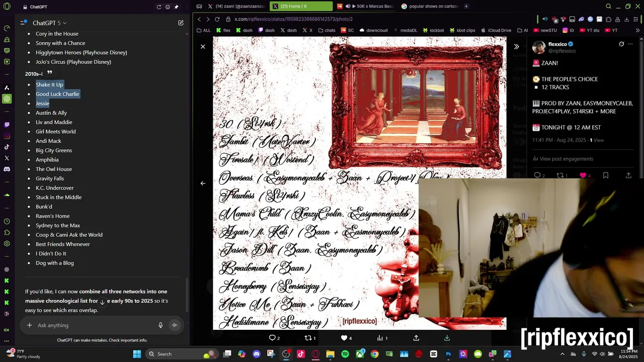Click the GX Corner icon in sidebar
The width and height of the screenshot is (644, 362).
(x=7, y=330)
